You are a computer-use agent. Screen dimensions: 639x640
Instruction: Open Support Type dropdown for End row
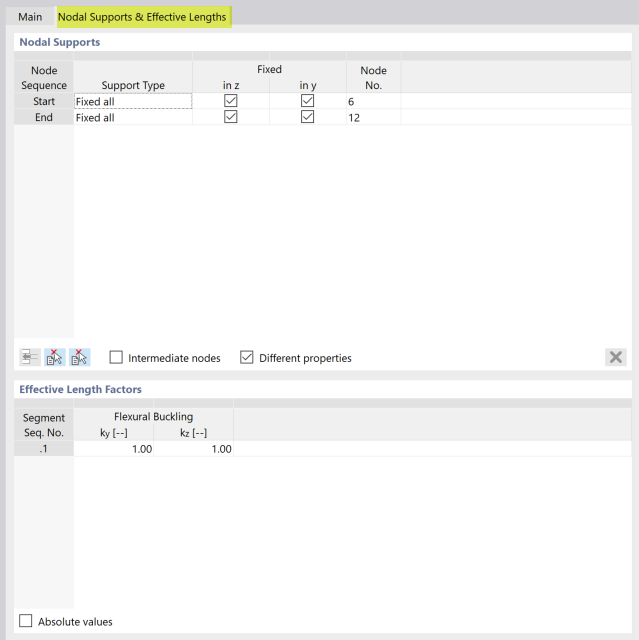click(x=133, y=118)
